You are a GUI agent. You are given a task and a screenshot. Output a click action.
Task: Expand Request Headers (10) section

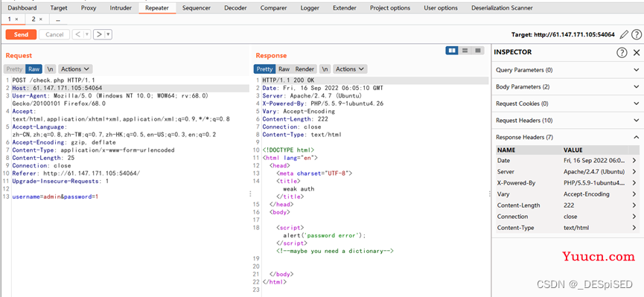click(x=567, y=121)
